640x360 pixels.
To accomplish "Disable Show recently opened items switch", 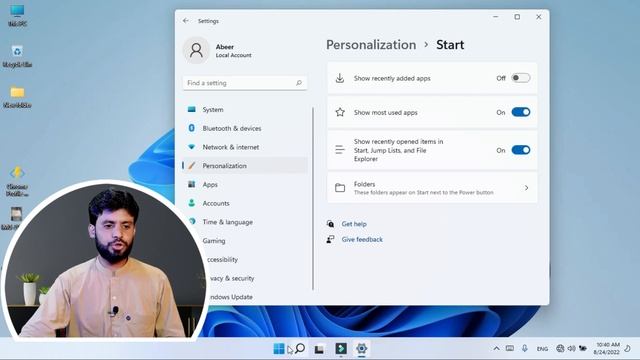I will (521, 150).
